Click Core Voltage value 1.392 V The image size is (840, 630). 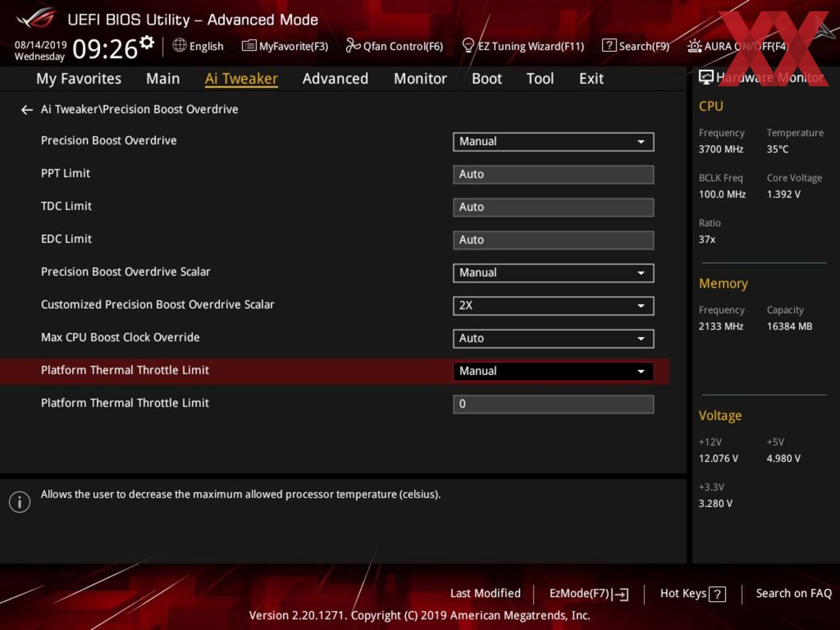click(x=784, y=194)
